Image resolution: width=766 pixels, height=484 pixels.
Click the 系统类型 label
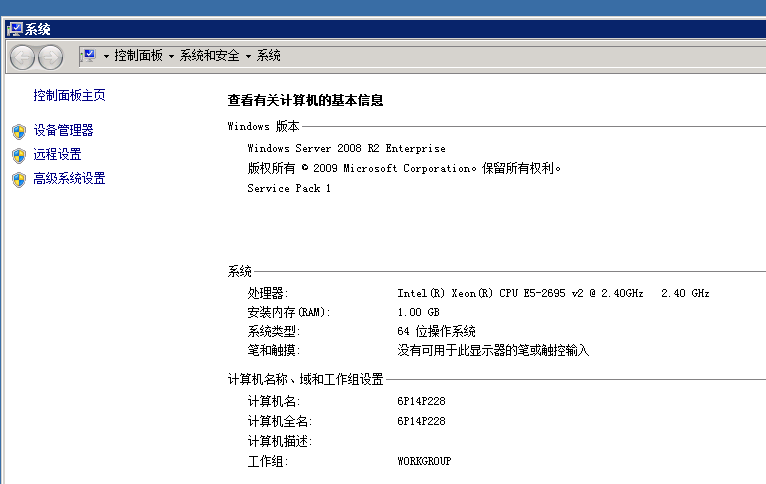click(x=274, y=331)
